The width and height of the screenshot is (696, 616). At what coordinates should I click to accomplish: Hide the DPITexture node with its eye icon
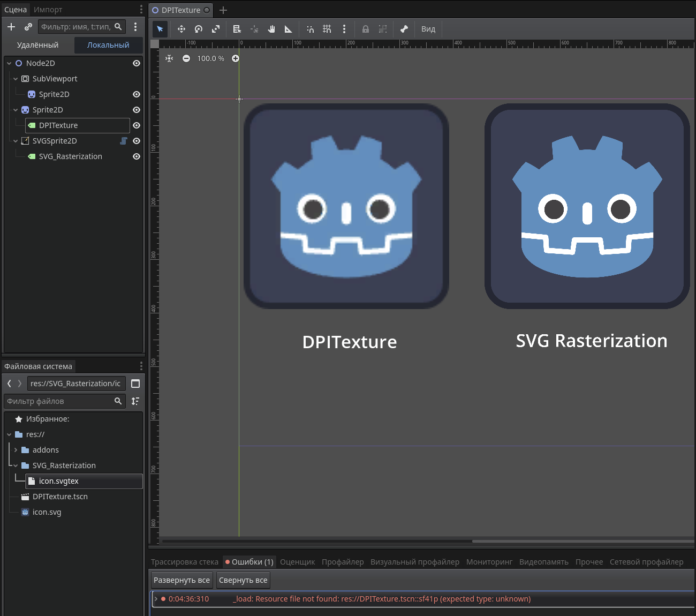click(137, 125)
